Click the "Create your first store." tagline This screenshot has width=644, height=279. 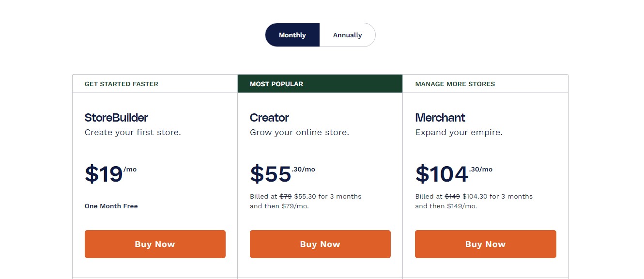coord(133,132)
